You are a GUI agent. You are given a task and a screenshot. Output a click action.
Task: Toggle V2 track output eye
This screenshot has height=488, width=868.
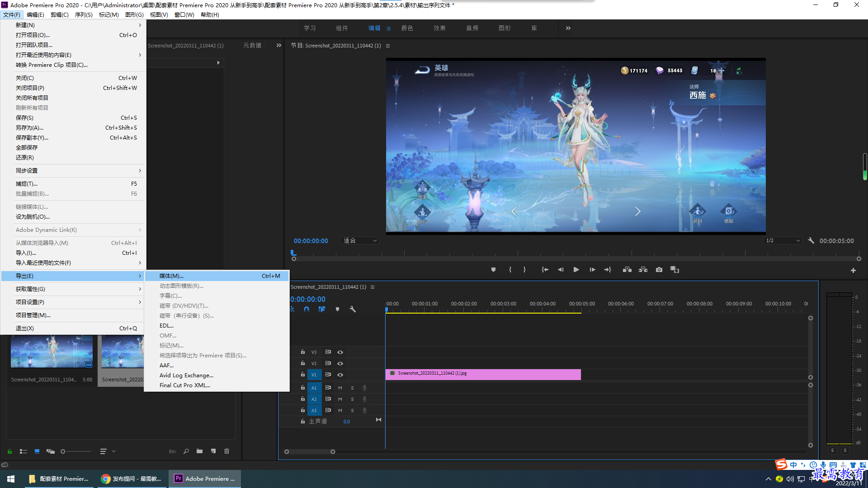(x=340, y=364)
